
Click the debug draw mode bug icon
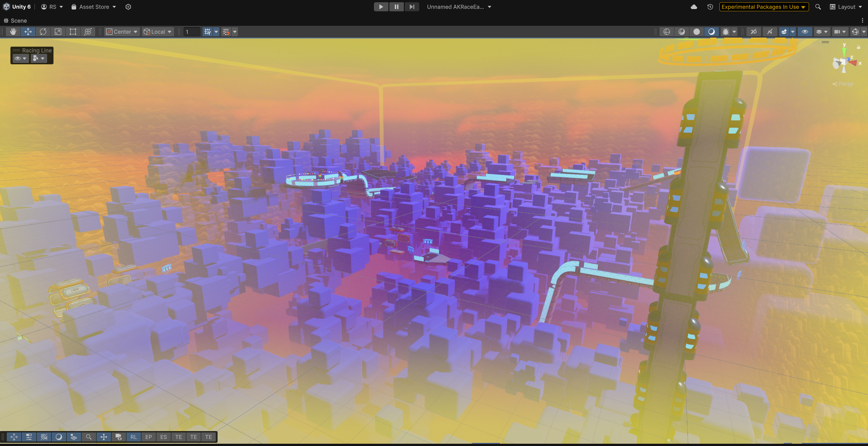click(x=726, y=32)
